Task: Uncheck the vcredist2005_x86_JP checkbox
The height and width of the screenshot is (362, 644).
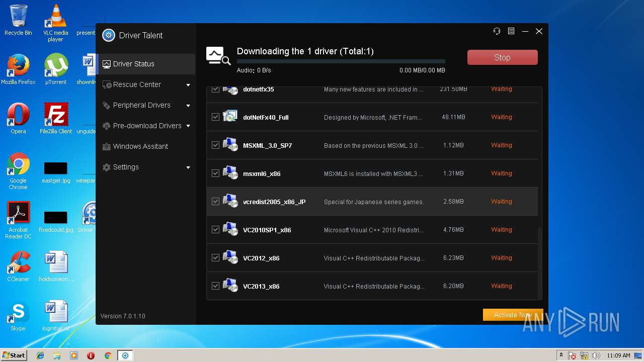Action: 215,201
